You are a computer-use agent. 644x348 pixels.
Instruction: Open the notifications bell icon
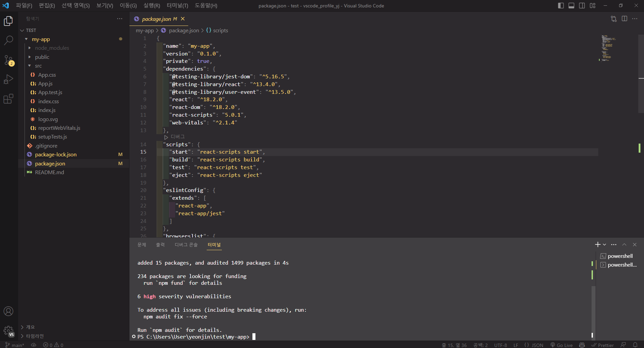click(635, 345)
